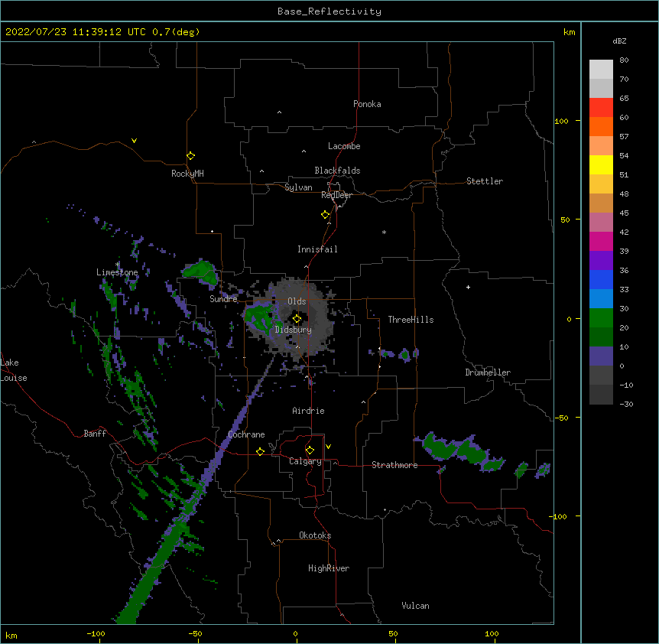Click the white plus marker north of Drumheller

[468, 287]
